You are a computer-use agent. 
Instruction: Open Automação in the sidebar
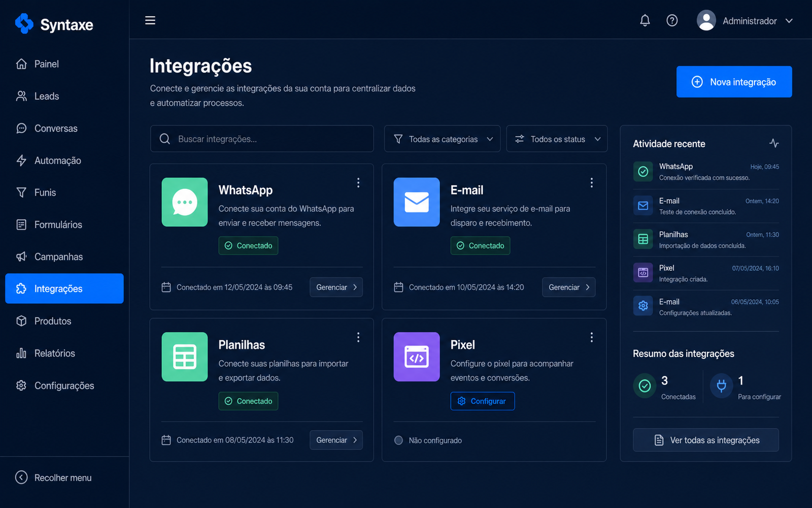click(64, 161)
